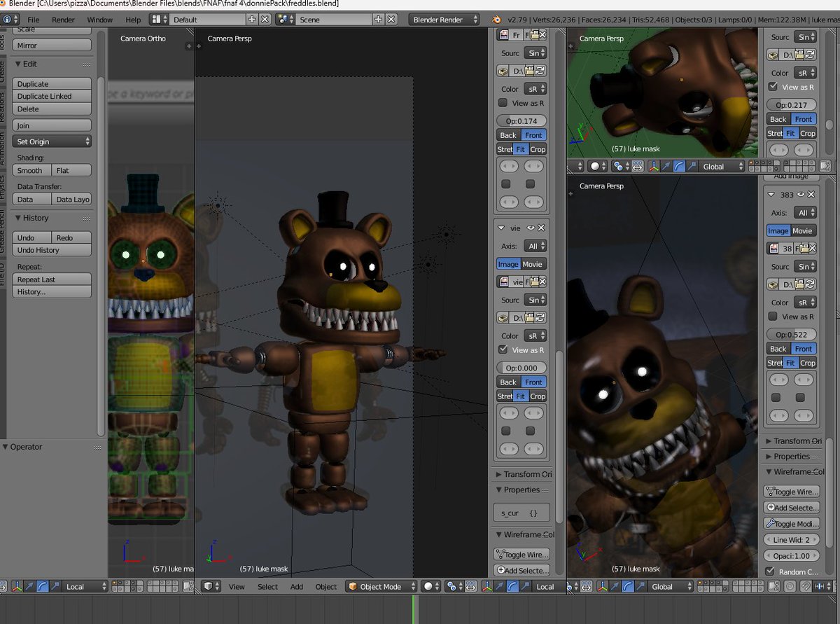This screenshot has width=840, height=624.
Task: Open the Window menu
Action: (x=100, y=20)
